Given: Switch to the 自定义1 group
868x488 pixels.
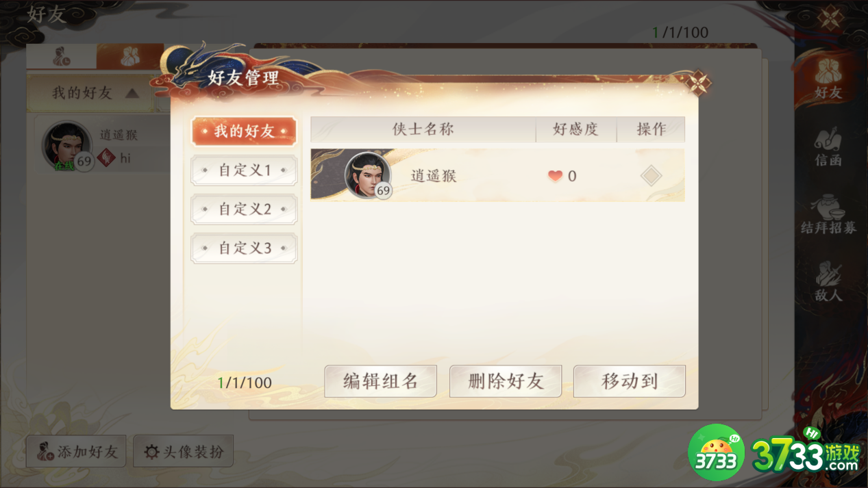Looking at the screenshot, I should tap(244, 170).
